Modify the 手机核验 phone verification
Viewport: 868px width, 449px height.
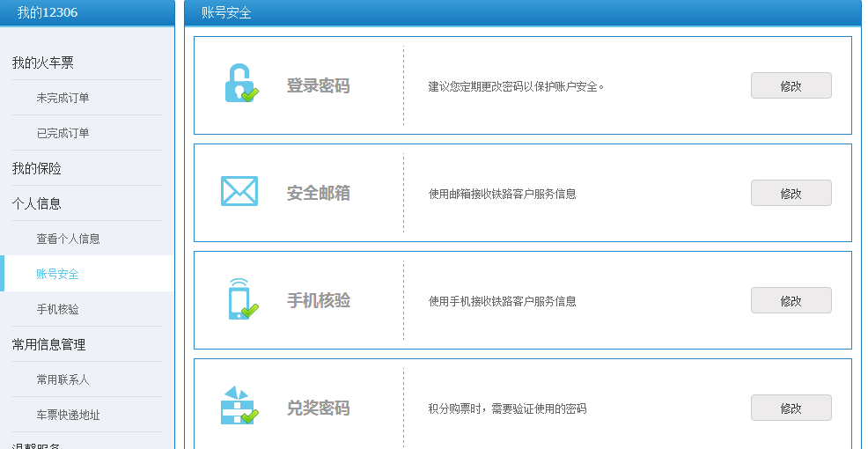[791, 300]
